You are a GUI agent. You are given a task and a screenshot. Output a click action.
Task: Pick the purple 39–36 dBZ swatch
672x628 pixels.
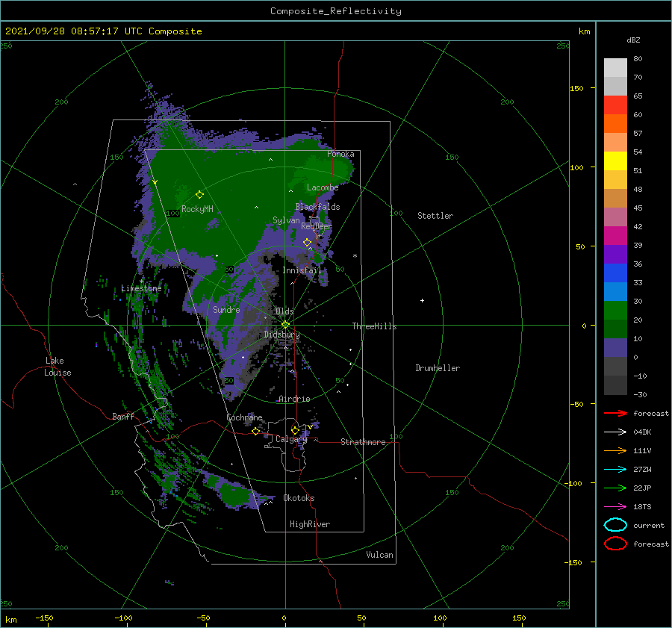615,254
